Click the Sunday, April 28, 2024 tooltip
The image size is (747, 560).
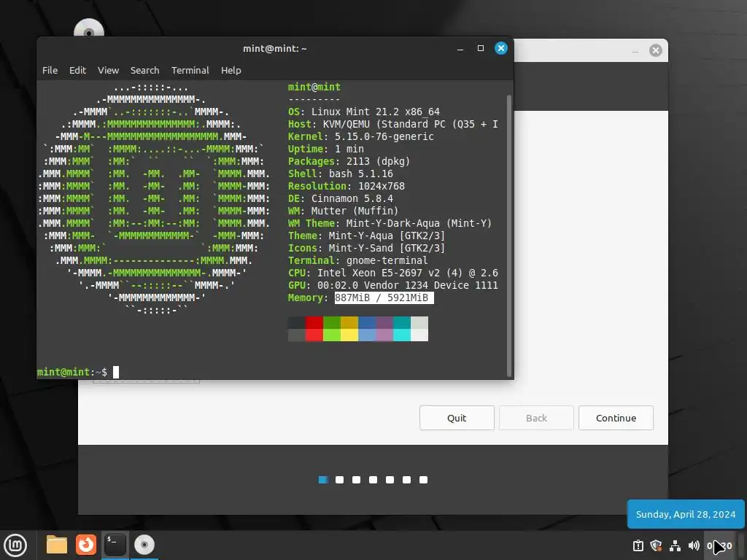[686, 514]
